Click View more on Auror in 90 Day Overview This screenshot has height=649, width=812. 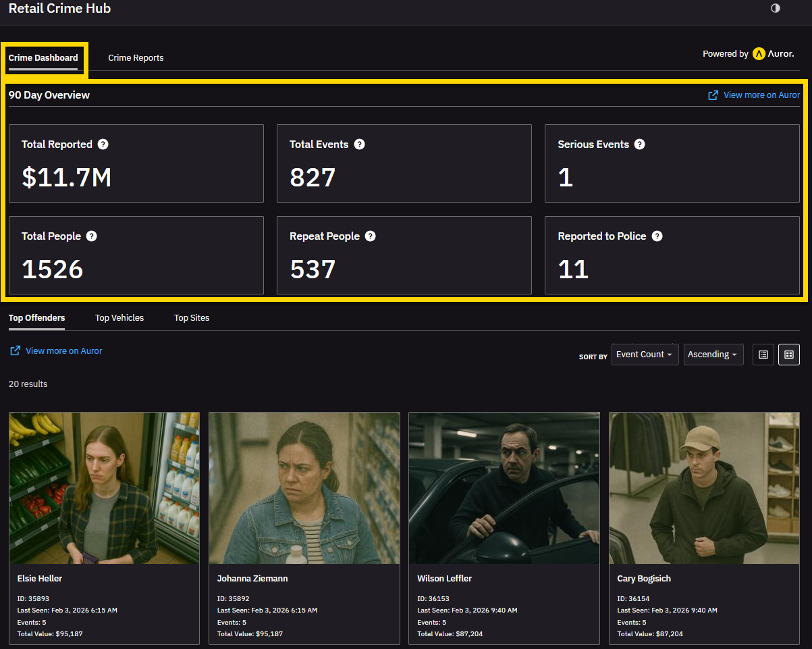761,95
